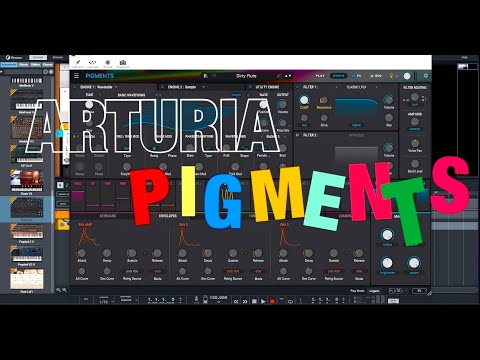Select the Mellotron V instrument thumbnail
The image size is (480, 360).
click(27, 81)
